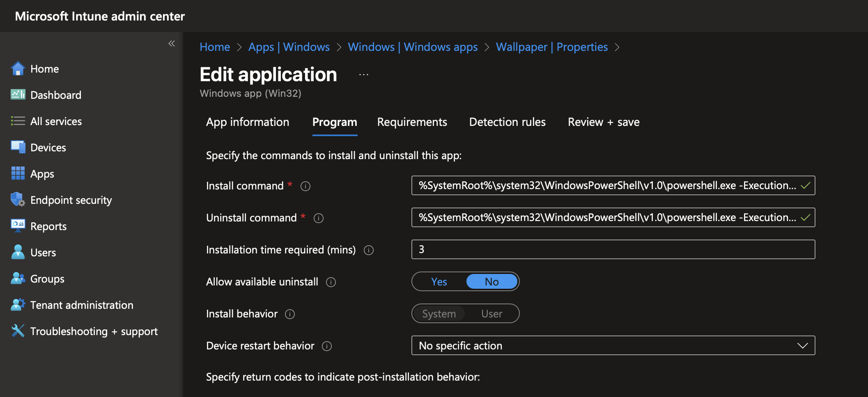Show info for Installation time required
The width and height of the screenshot is (868, 397).
(369, 250)
